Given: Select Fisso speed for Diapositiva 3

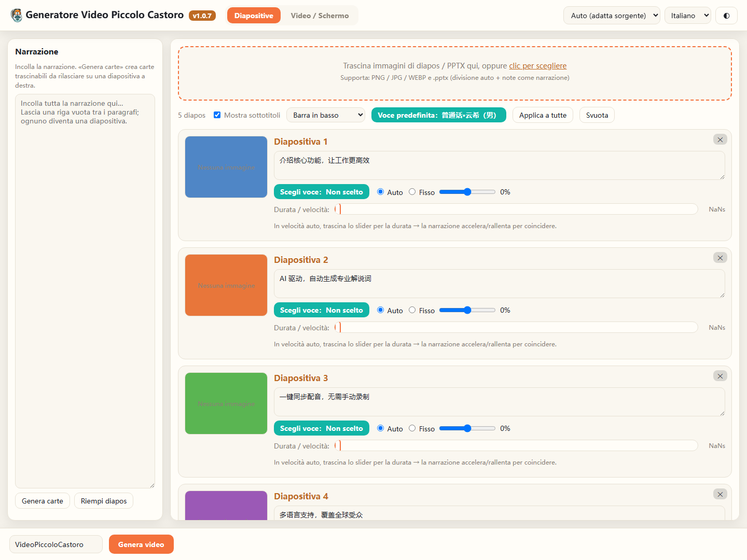Looking at the screenshot, I should click(412, 428).
